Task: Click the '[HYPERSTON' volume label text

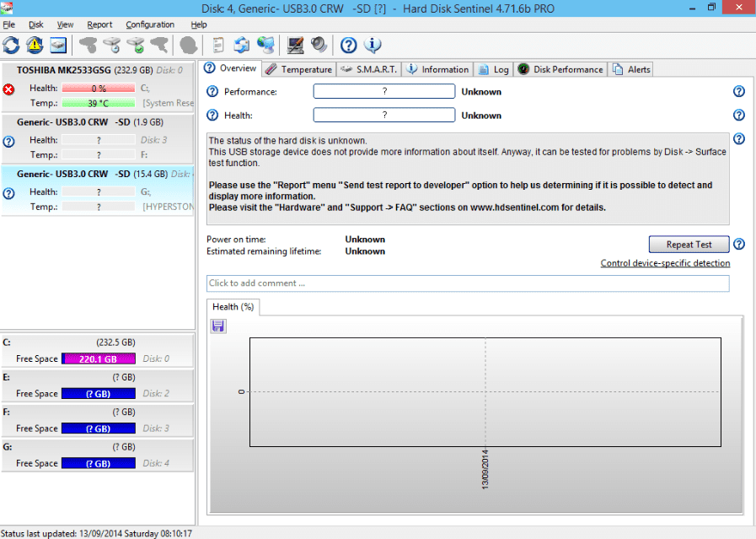Action: (x=168, y=207)
